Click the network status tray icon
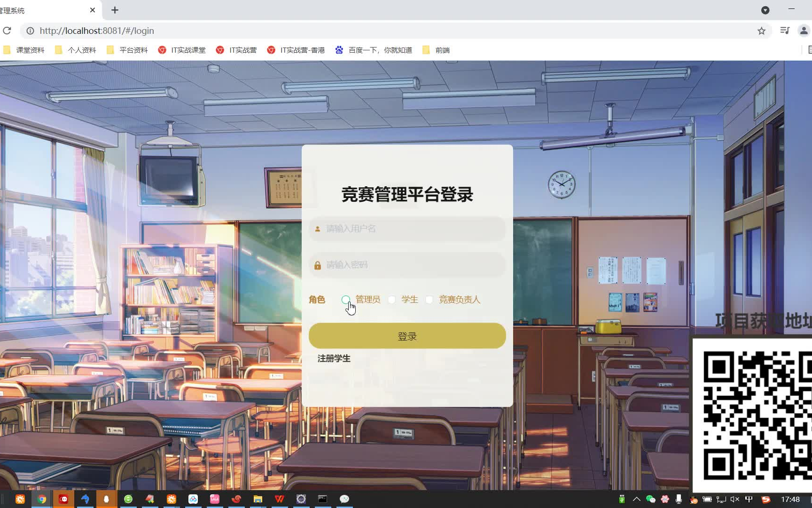 pyautogui.click(x=721, y=500)
